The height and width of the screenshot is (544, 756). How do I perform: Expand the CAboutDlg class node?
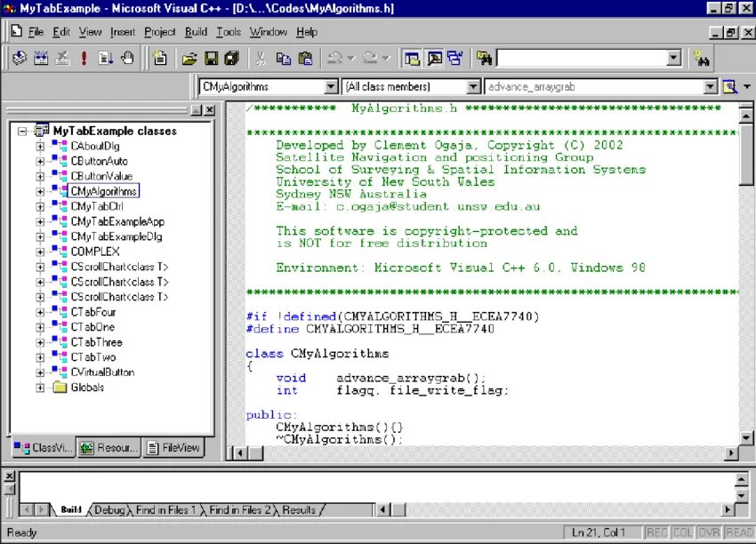pos(40,146)
